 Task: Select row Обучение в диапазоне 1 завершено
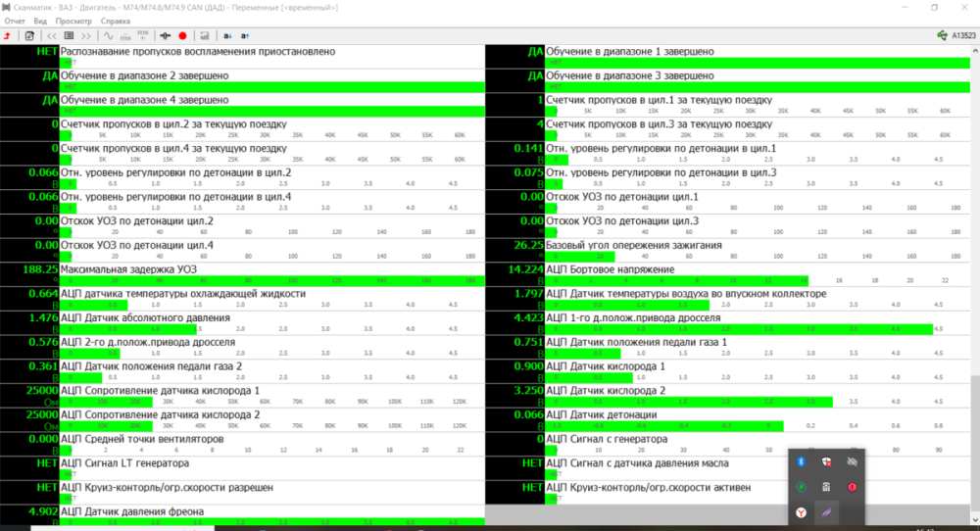(x=727, y=57)
